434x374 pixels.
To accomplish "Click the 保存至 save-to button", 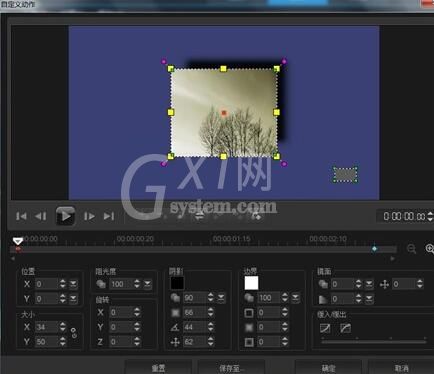I will click(x=231, y=368).
